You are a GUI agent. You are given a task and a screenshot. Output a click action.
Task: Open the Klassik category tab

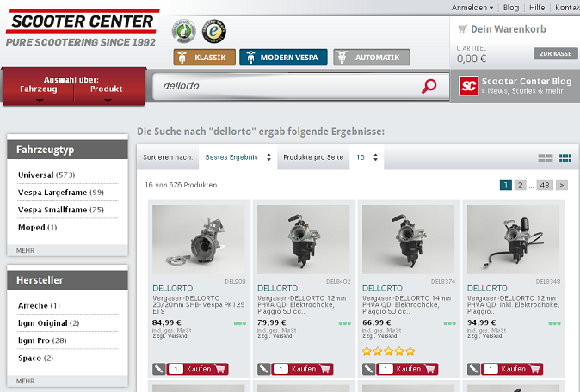pyautogui.click(x=204, y=58)
